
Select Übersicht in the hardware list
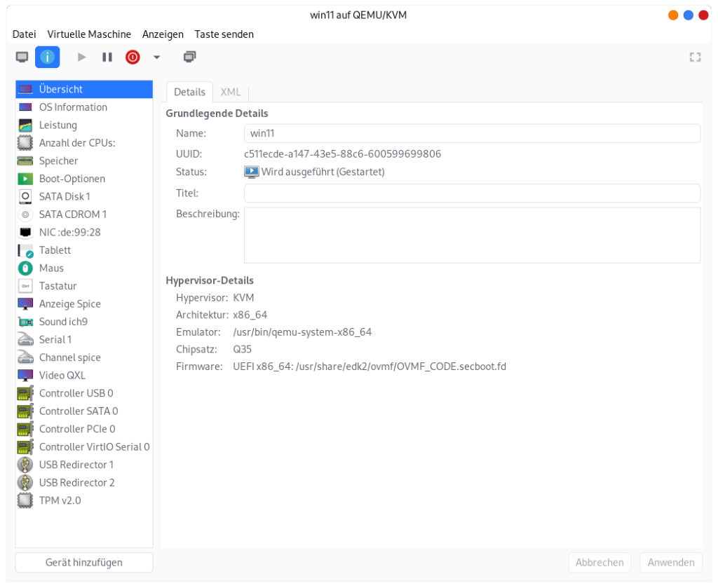[84, 89]
